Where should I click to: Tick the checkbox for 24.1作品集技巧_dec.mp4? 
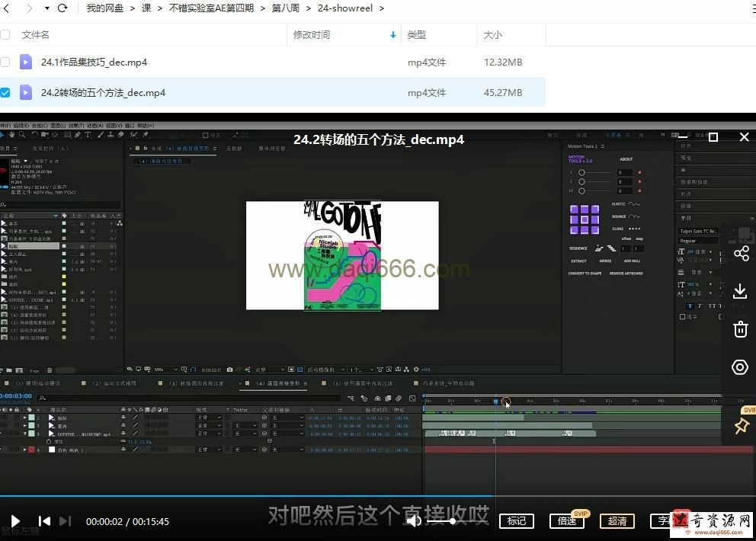[5, 62]
